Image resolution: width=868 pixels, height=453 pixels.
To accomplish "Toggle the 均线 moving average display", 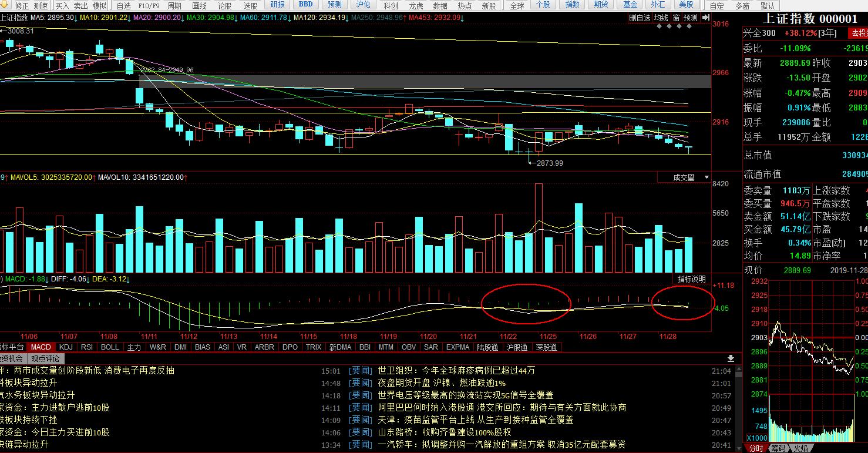I will 661,18.
